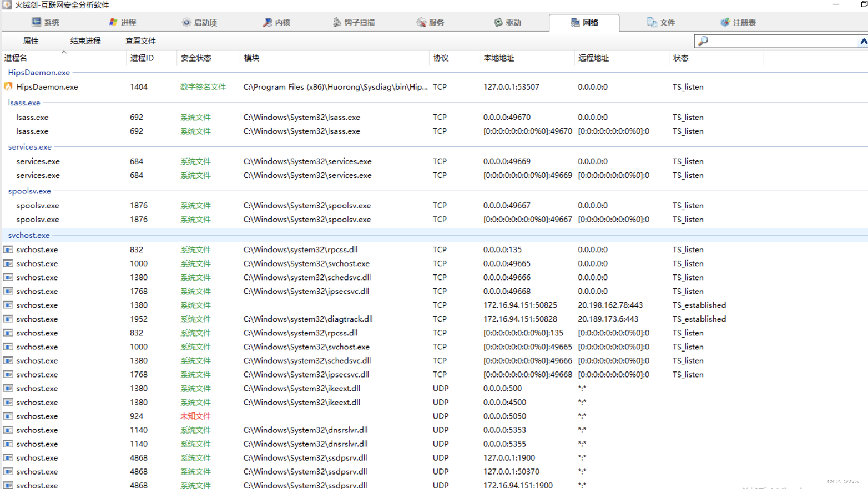Click icon of svchost.exe diagtrack.dll row
The width and height of the screenshot is (868, 489).
(x=8, y=319)
